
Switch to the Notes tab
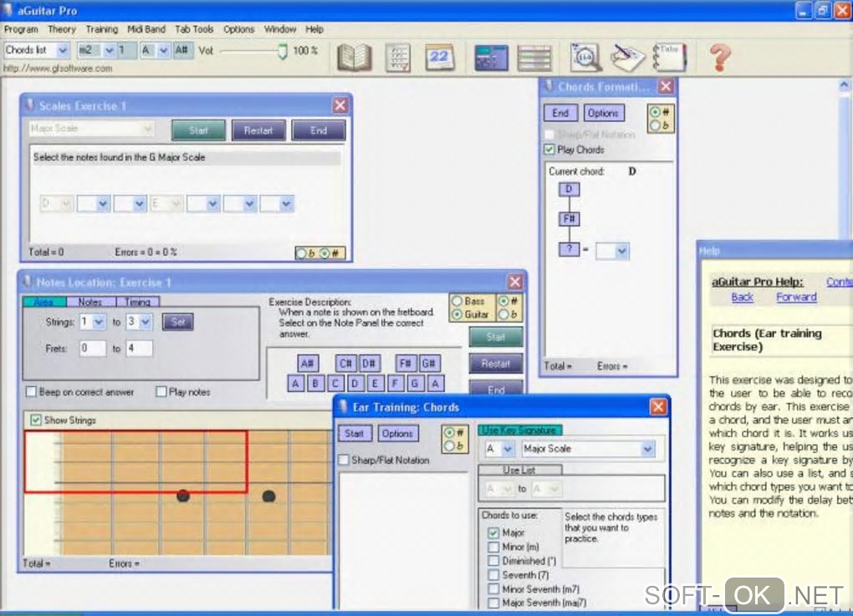(x=90, y=302)
